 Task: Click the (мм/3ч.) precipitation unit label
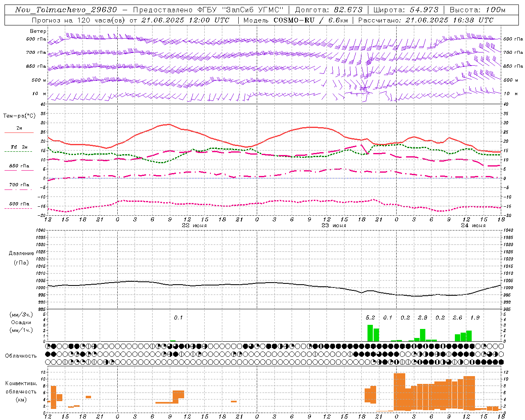(21, 315)
